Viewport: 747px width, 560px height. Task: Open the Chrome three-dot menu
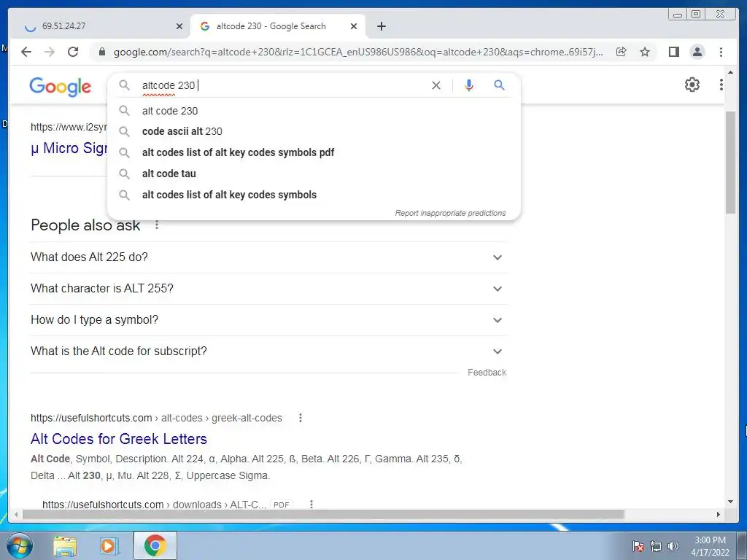click(x=721, y=52)
